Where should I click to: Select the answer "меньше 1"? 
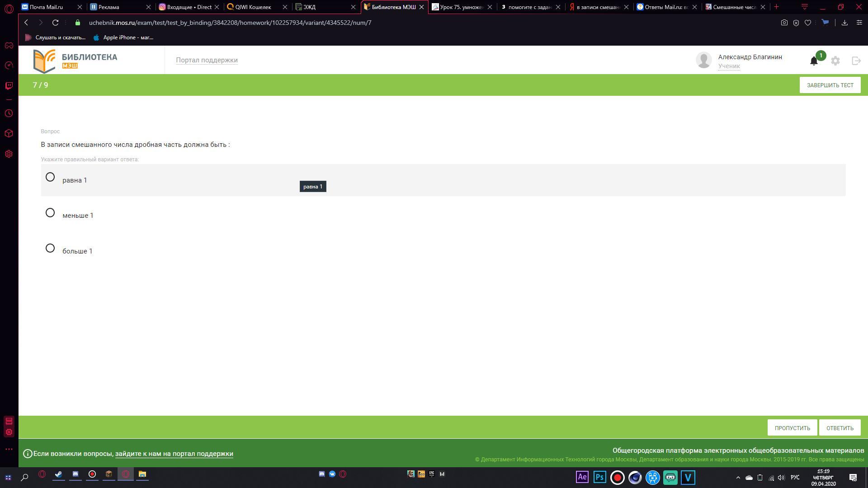50,213
